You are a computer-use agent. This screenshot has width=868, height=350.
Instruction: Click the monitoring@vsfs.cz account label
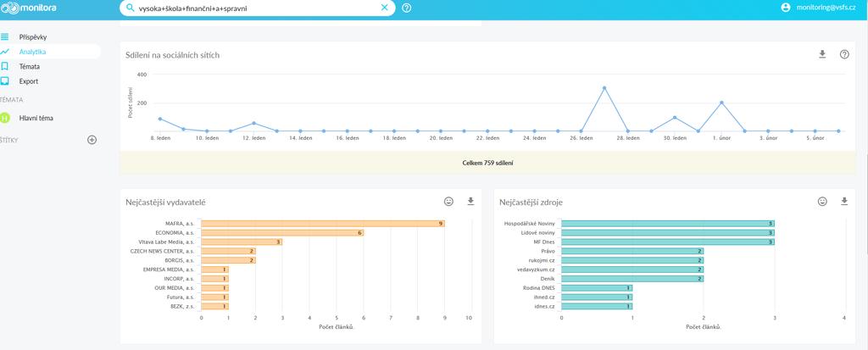coord(826,7)
